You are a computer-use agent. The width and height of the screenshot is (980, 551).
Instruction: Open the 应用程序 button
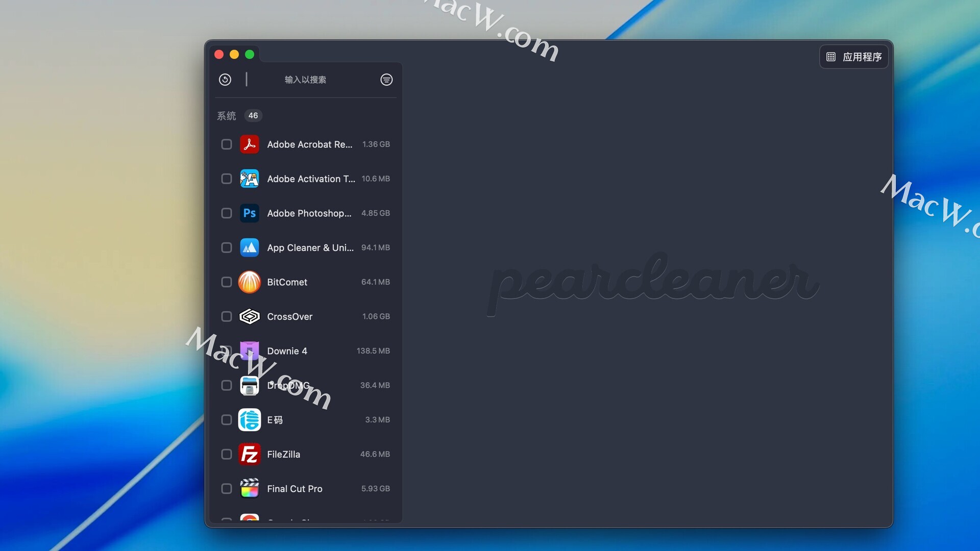[854, 57]
